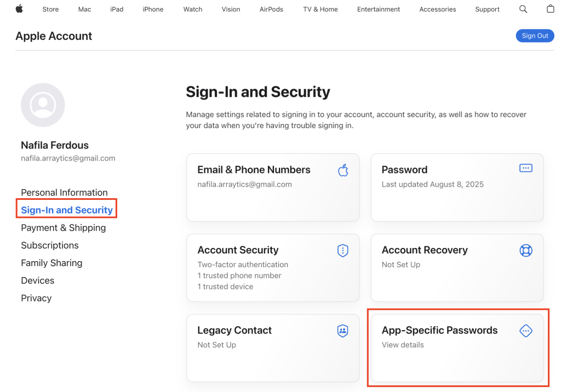Open the Privacy sidebar link
The width and height of the screenshot is (561, 392).
[x=36, y=298]
